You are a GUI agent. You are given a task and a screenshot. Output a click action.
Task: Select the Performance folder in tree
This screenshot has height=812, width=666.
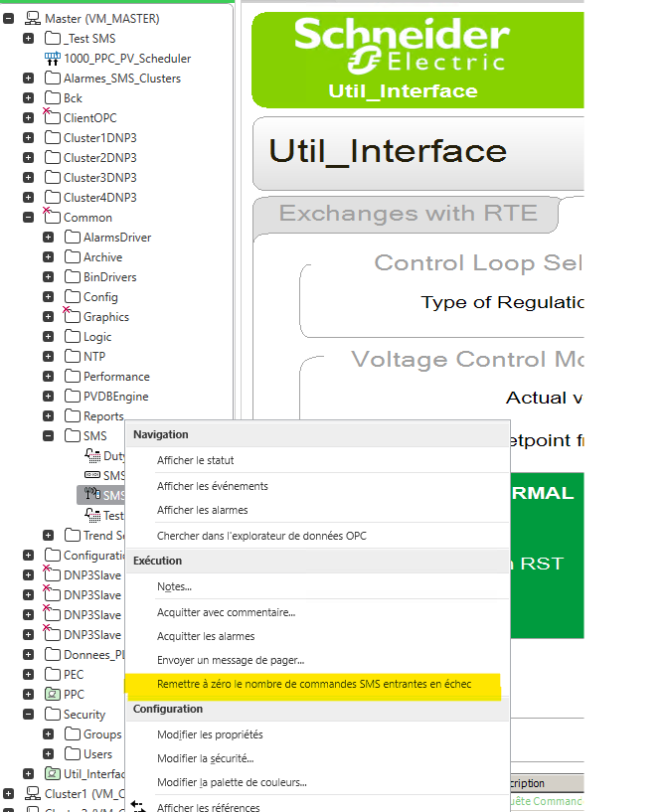(116, 377)
